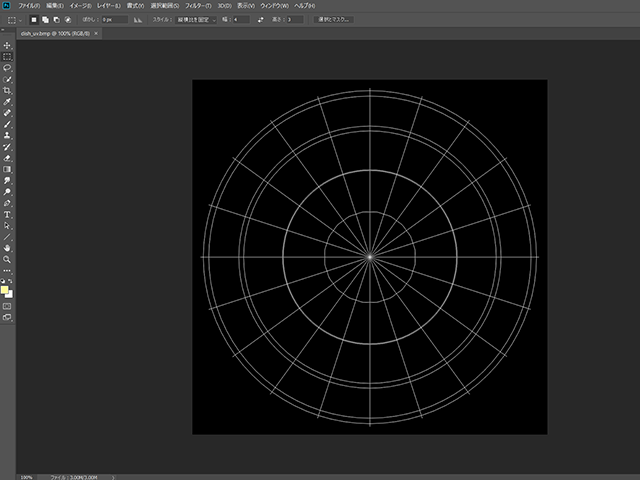Select the Healing Brush tool
Screen dimensions: 640x480
pos(7,113)
